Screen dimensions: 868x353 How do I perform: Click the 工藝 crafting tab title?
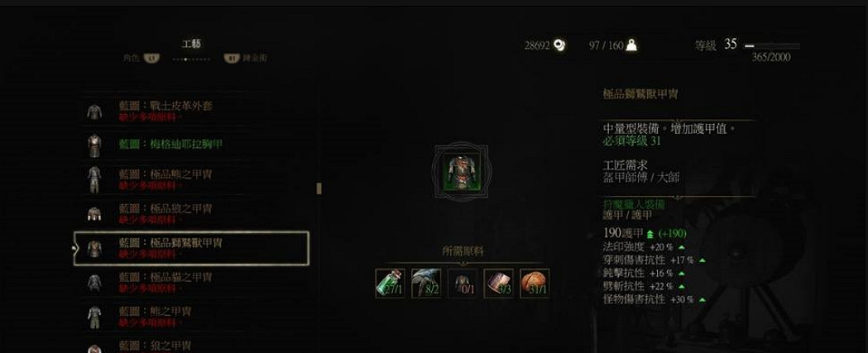[191, 45]
